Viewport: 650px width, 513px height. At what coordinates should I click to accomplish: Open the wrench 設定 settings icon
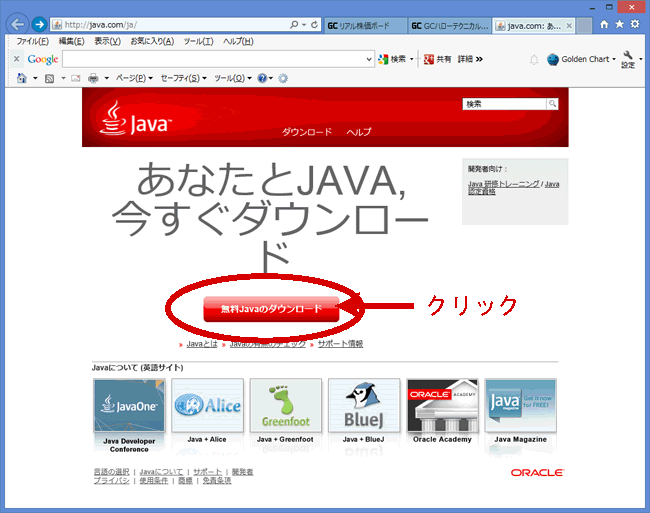coord(628,59)
